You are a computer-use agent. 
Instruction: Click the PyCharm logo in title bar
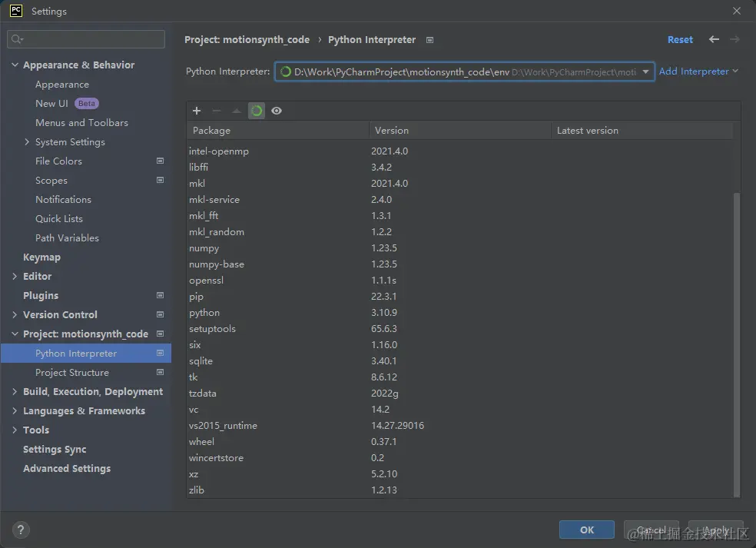(16, 11)
